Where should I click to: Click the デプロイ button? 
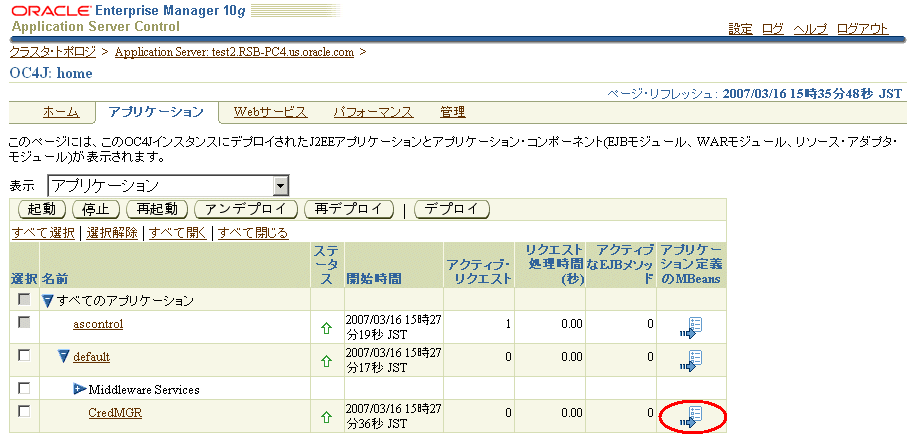tap(452, 209)
